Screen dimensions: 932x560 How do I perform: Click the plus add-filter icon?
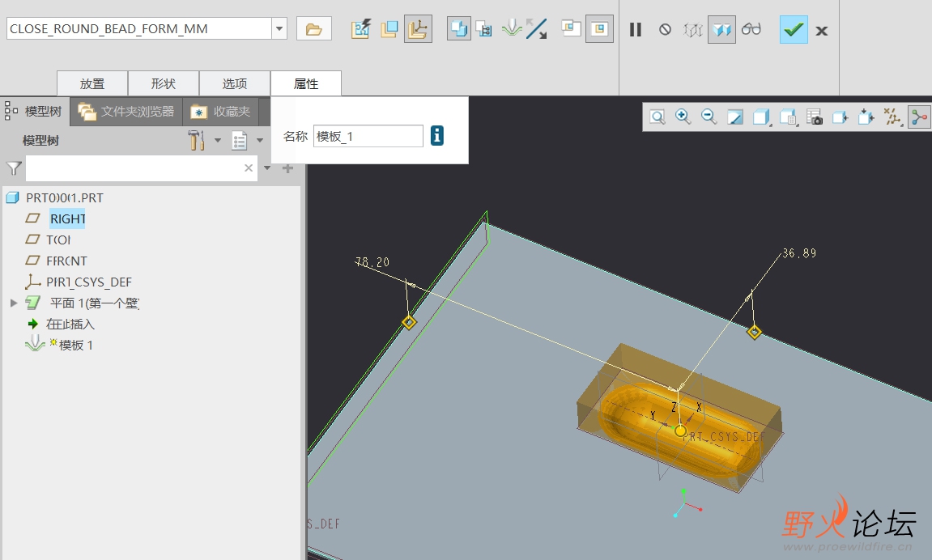click(287, 168)
